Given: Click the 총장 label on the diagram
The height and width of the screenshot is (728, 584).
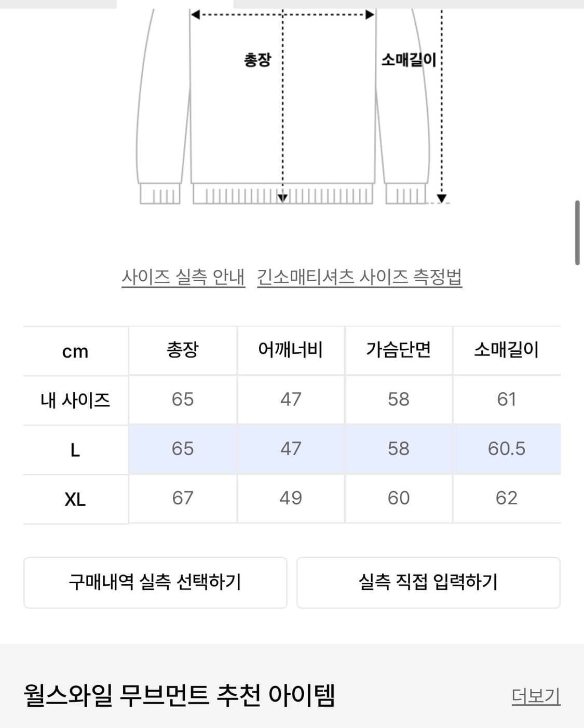Looking at the screenshot, I should (254, 60).
